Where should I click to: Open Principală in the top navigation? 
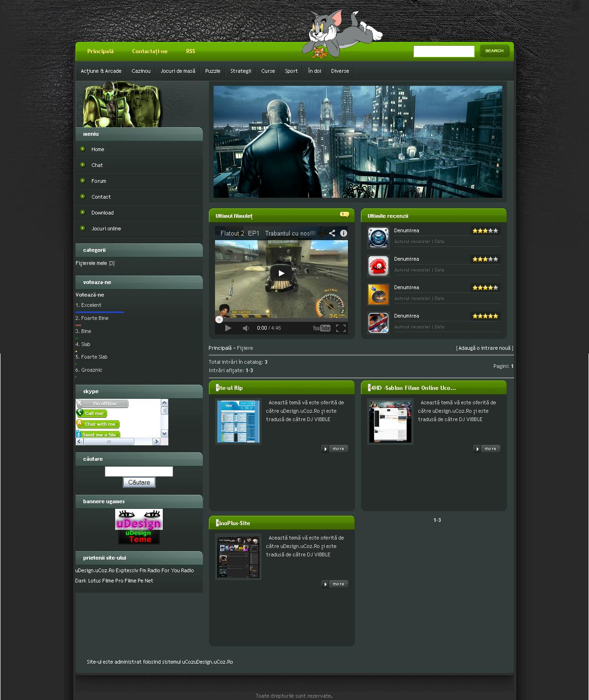pyautogui.click(x=100, y=51)
